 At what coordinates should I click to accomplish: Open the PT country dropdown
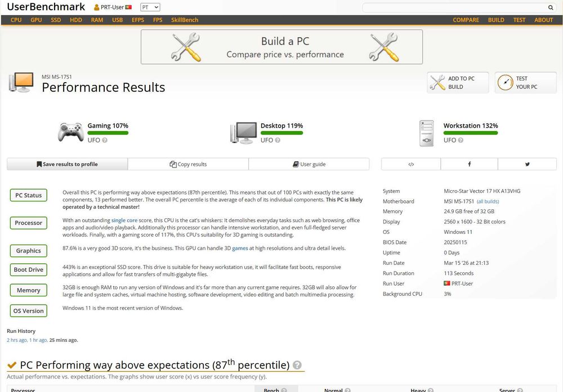[x=150, y=7]
